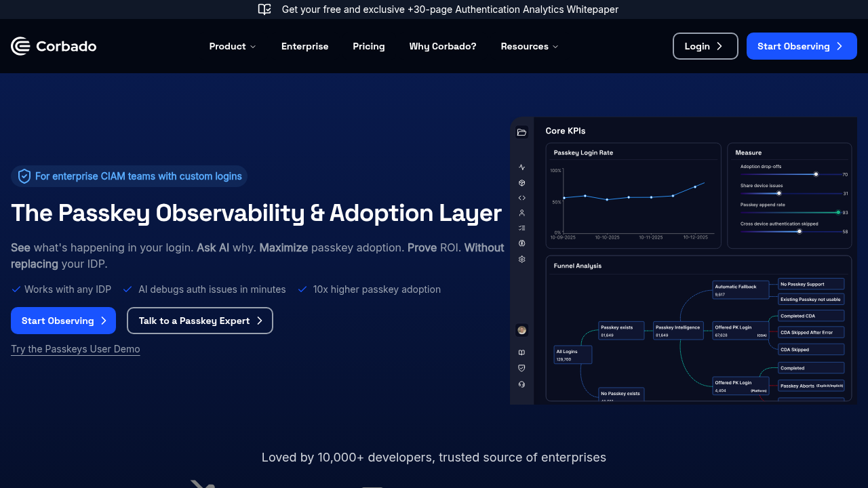Click the Adoption drop-offs slider handle
The image size is (868, 488).
pyautogui.click(x=816, y=174)
